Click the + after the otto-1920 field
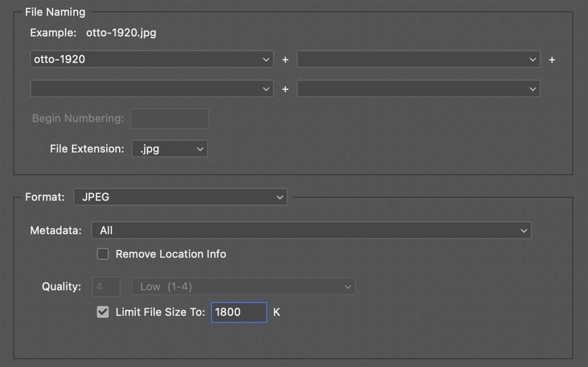This screenshot has height=367, width=588. tap(285, 59)
